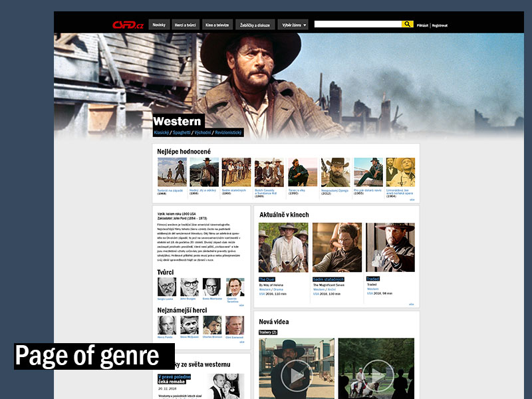
Task: Open The Duel movie image
Action: pyautogui.click(x=283, y=247)
